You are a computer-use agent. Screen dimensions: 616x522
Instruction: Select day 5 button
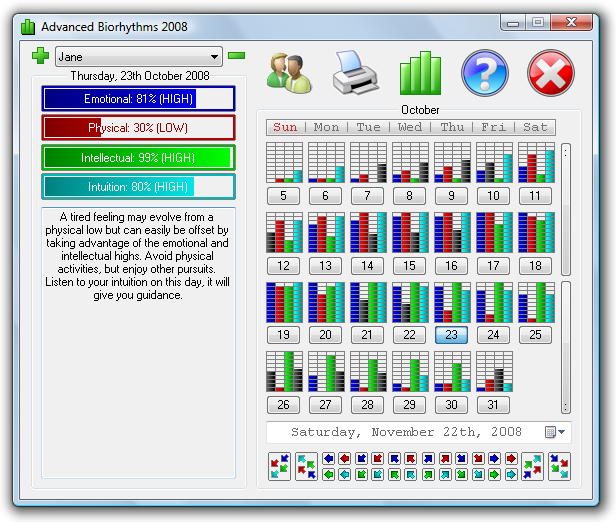coord(283,196)
